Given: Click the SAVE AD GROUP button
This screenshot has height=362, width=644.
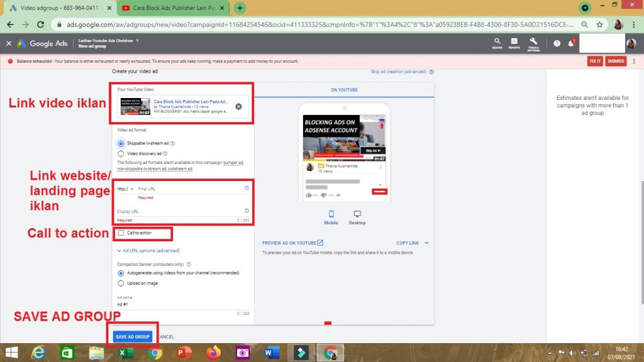Looking at the screenshot, I should point(132,337).
